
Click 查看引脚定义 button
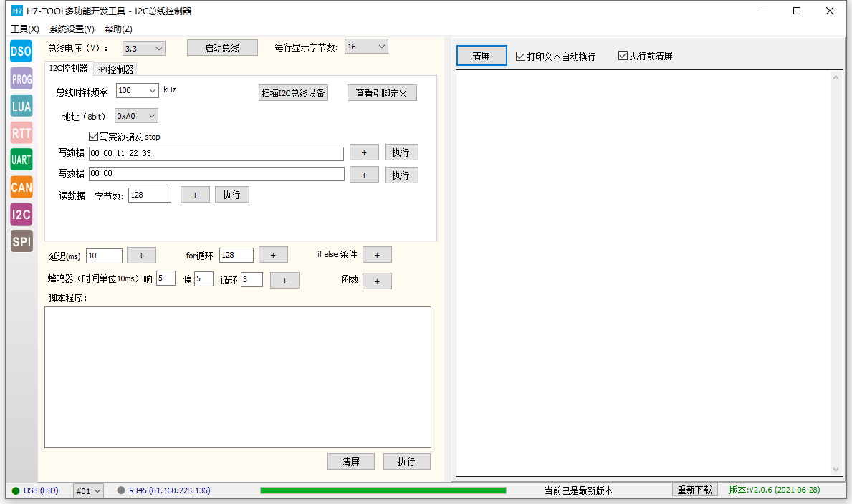pyautogui.click(x=382, y=93)
